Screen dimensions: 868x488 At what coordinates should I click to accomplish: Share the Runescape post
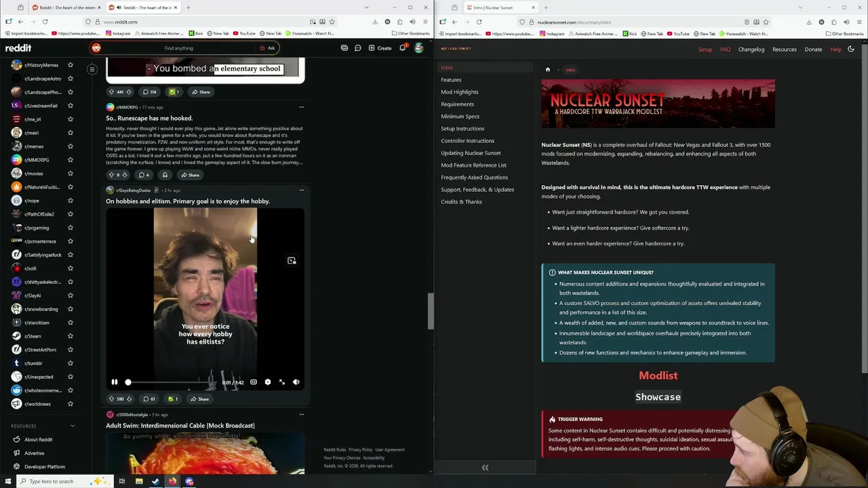[x=190, y=175]
